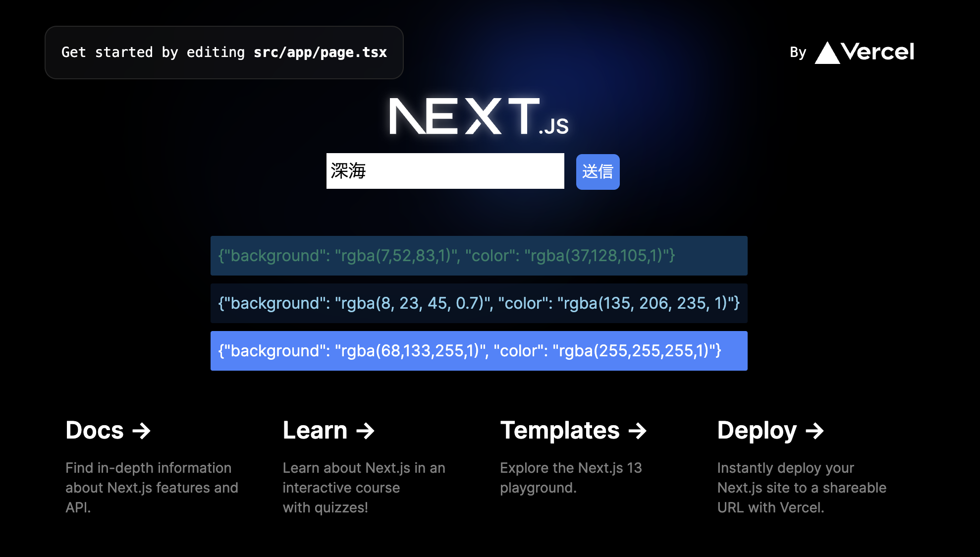Click the arrow next to Deploy
Image resolution: width=980 pixels, height=557 pixels.
point(815,431)
